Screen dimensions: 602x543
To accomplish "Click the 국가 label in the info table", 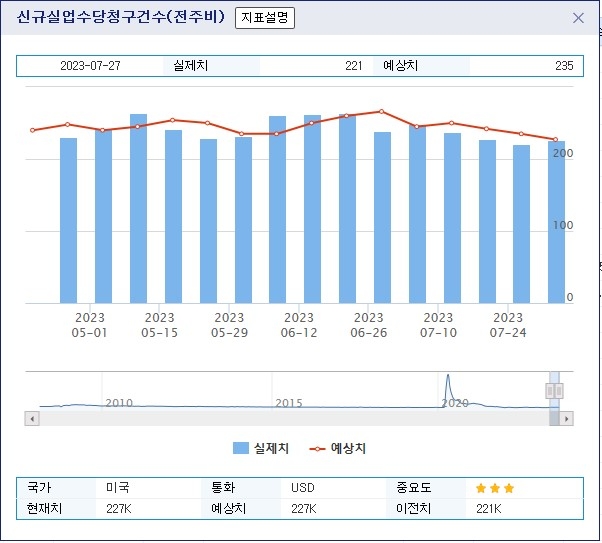I will pyautogui.click(x=39, y=487).
